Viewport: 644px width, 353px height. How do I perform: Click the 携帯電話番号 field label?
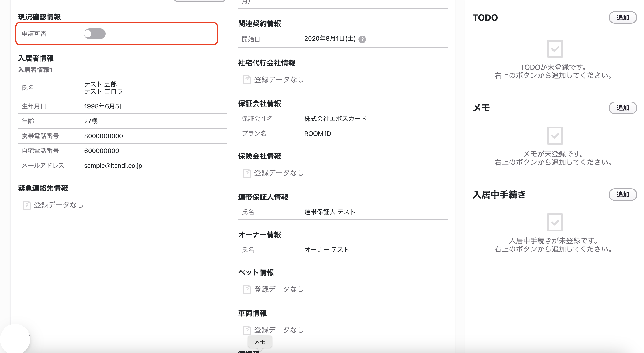[x=40, y=136]
